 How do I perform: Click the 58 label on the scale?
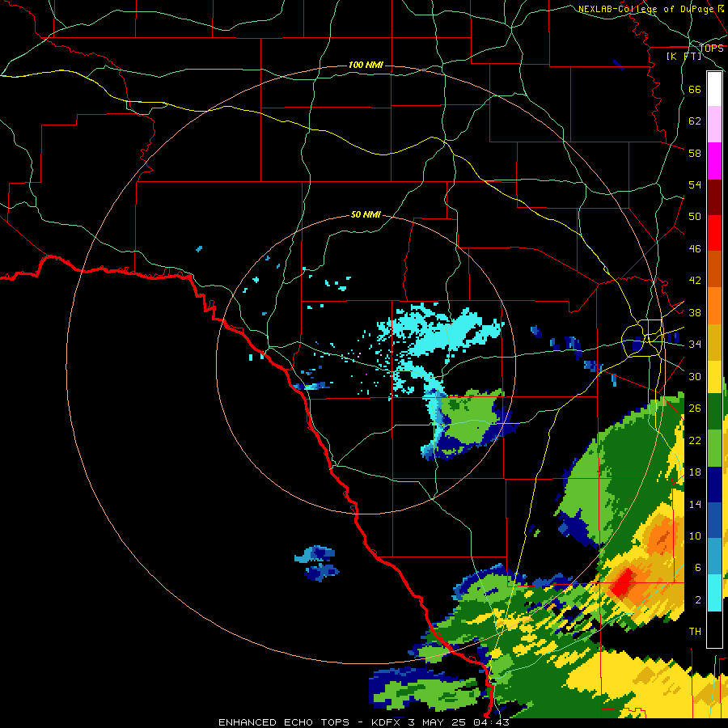coord(695,153)
